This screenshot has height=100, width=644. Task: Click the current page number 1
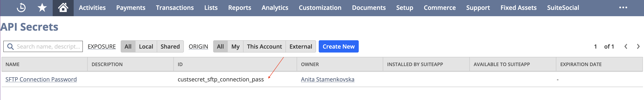(595, 47)
